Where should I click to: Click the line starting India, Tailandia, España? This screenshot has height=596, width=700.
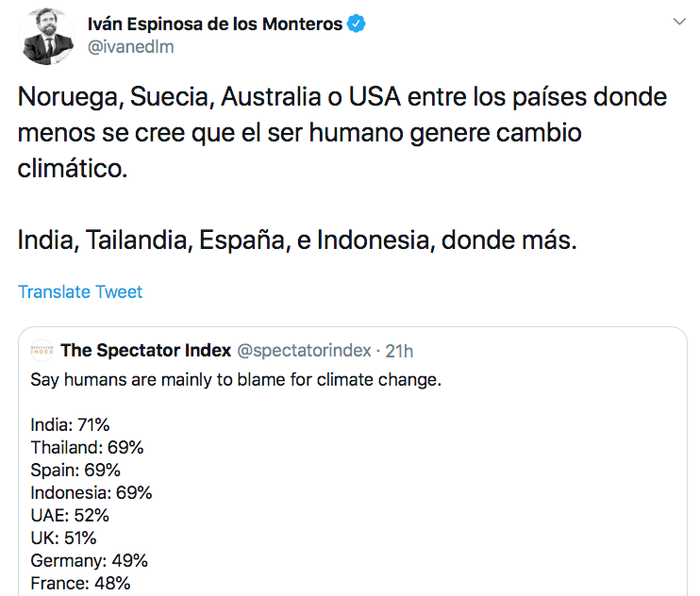pos(296,240)
